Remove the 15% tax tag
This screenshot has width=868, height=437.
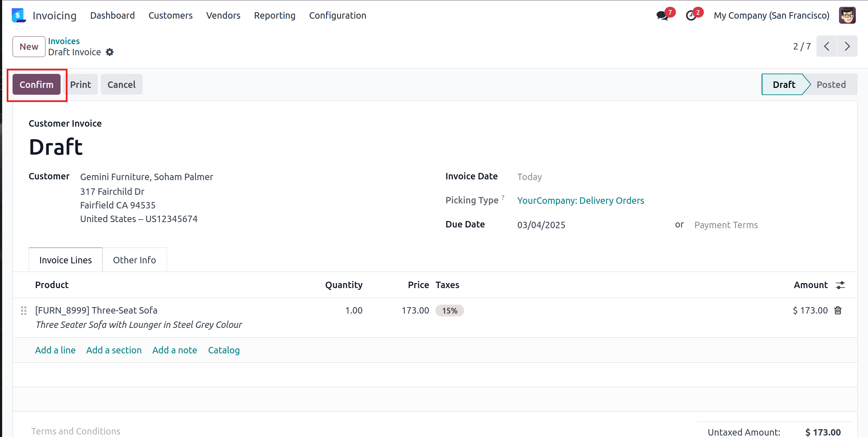(449, 311)
